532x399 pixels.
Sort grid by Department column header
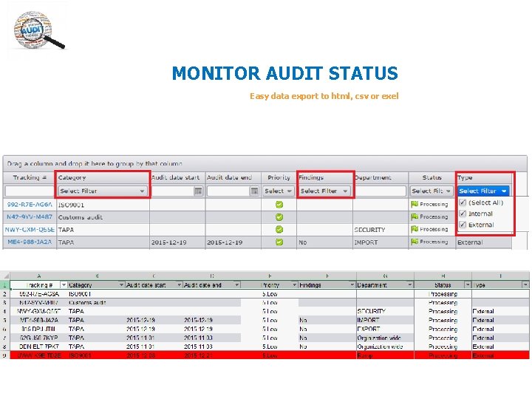(x=381, y=177)
